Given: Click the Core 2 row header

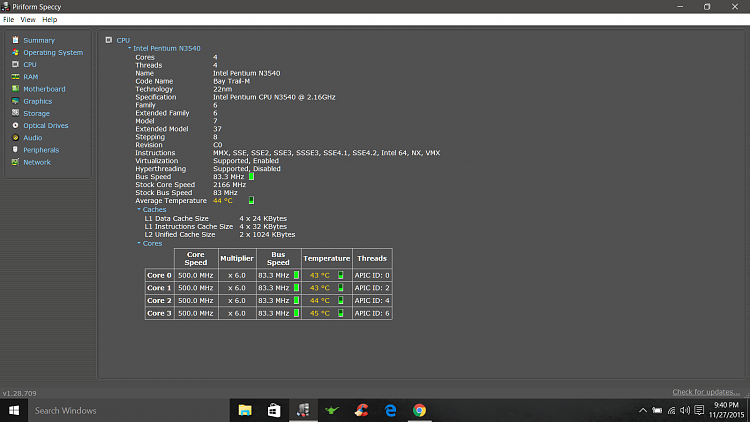Looking at the screenshot, I should (x=159, y=300).
